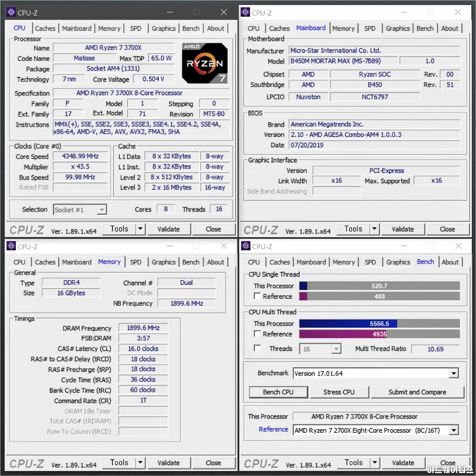
Task: Tick the Reference checkbox under CPU Multi Thread
Action: [257, 333]
